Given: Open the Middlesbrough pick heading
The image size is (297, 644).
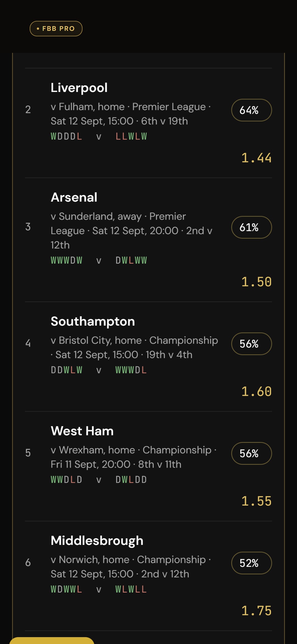Looking at the screenshot, I should 97,541.
